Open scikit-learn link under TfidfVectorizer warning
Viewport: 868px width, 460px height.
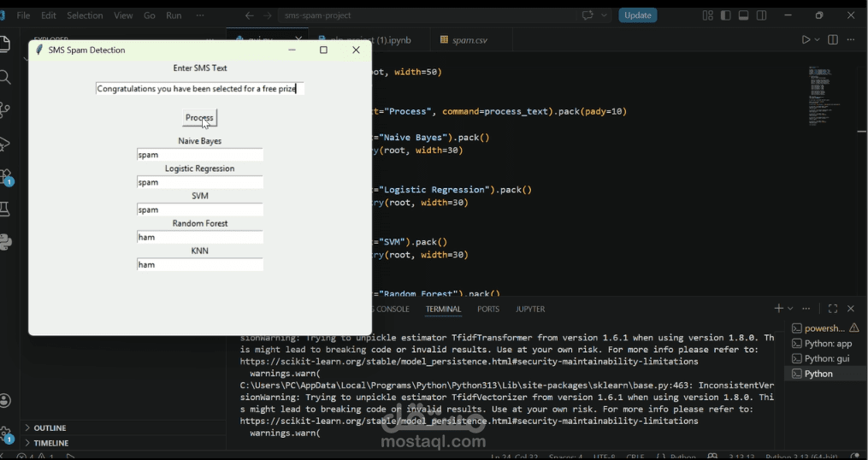[469, 422]
